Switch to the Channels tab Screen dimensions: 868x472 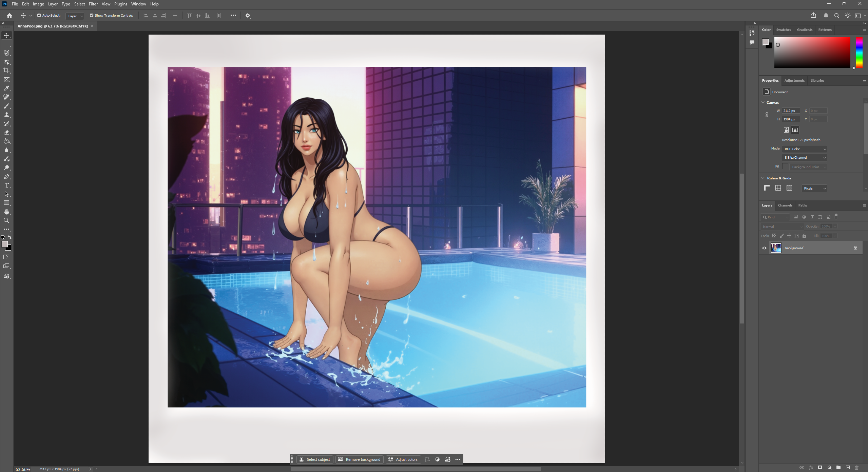tap(785, 205)
